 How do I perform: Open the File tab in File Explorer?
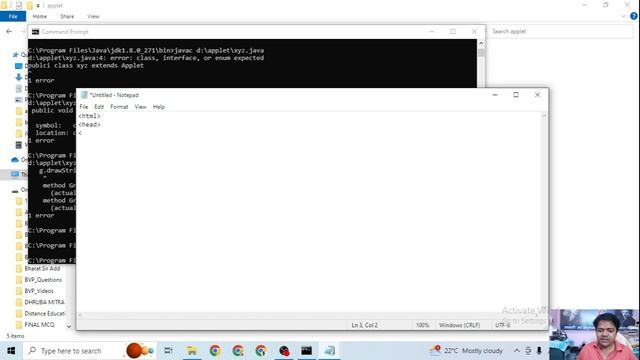point(13,16)
